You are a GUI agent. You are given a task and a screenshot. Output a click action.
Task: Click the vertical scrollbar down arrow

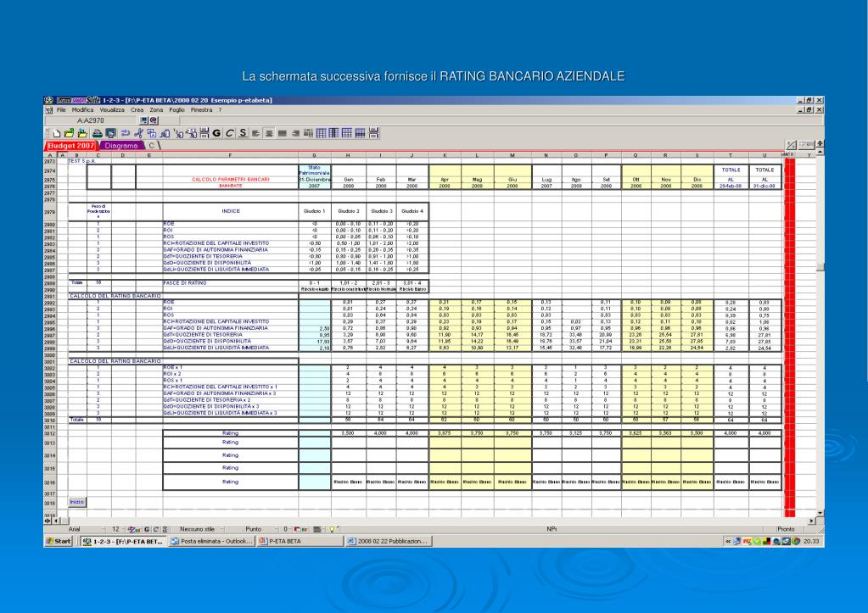[820, 513]
